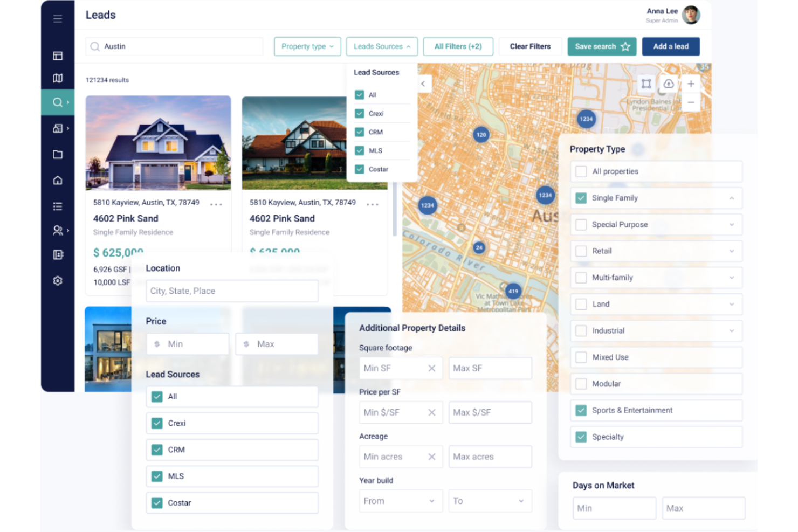The height and width of the screenshot is (532, 798).
Task: Click the hamburger menu at sidebar top
Action: click(58, 18)
